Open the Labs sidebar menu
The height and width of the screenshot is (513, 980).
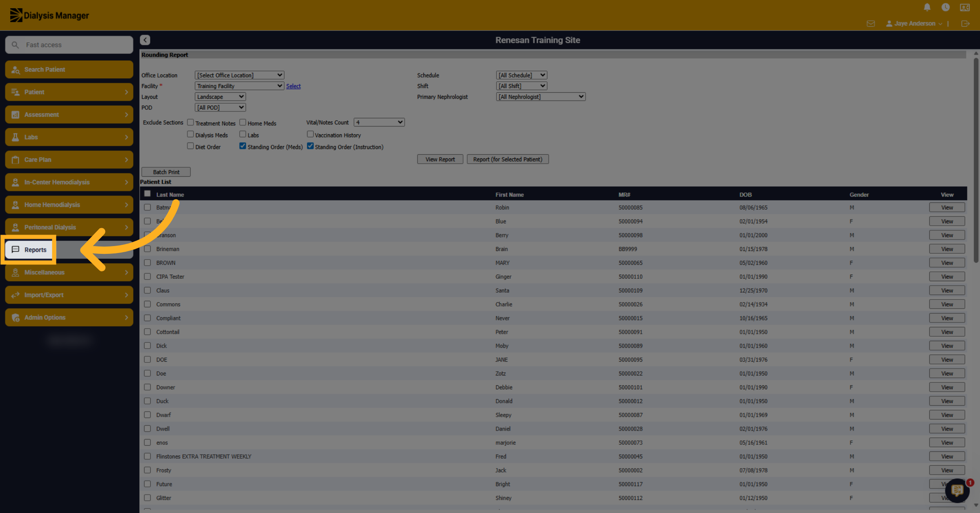click(x=69, y=137)
